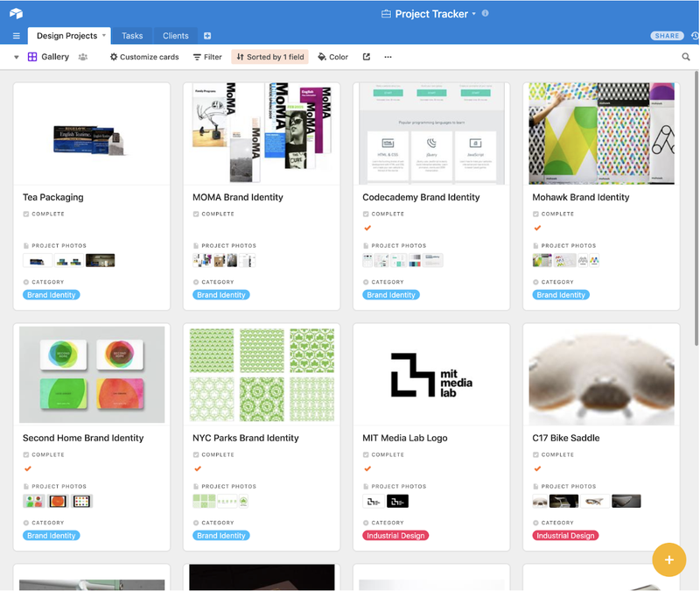Screen dimensions: 700x591
Task: Open the Tea Packaging card title
Action: [x=53, y=197]
